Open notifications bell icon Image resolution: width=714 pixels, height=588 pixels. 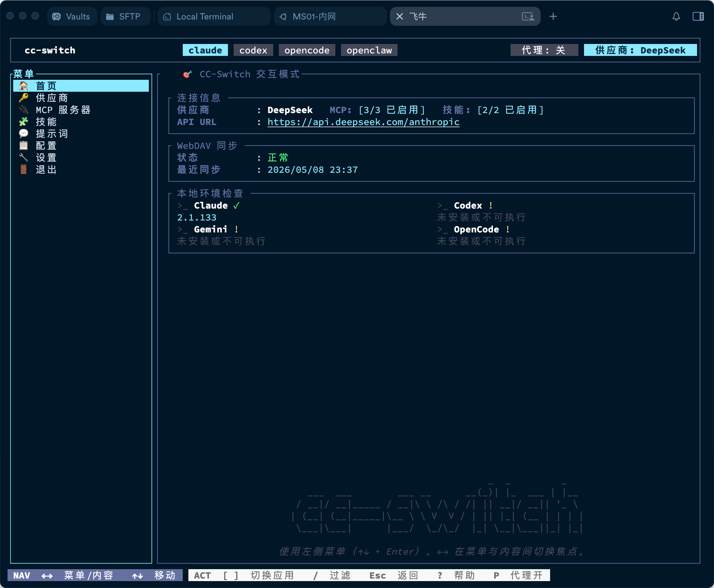(676, 16)
